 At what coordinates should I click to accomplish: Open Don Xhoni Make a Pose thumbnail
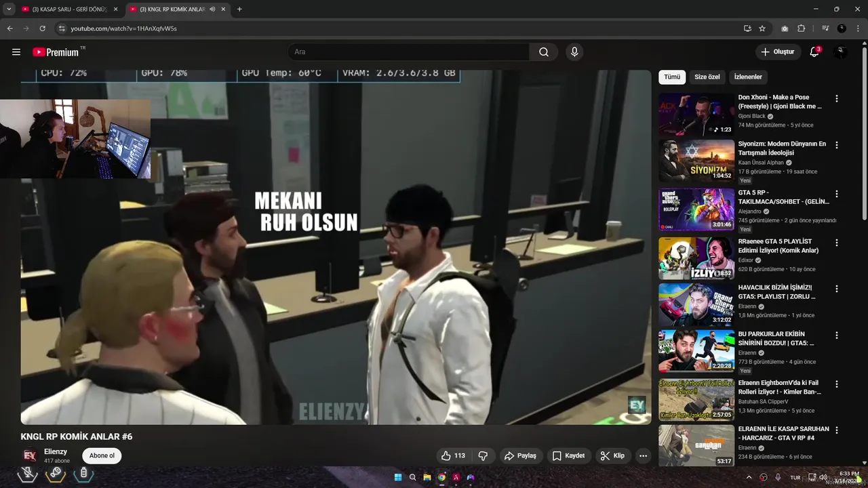pos(696,114)
